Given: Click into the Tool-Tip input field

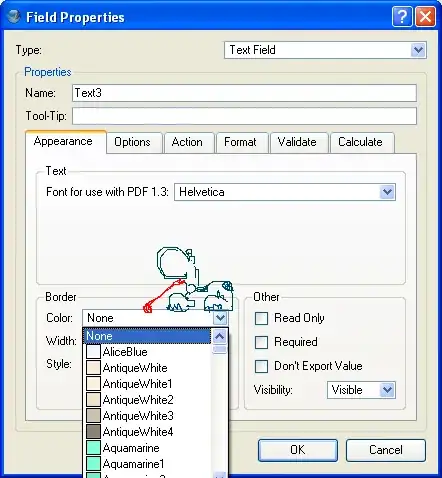Looking at the screenshot, I should pyautogui.click(x=244, y=116).
